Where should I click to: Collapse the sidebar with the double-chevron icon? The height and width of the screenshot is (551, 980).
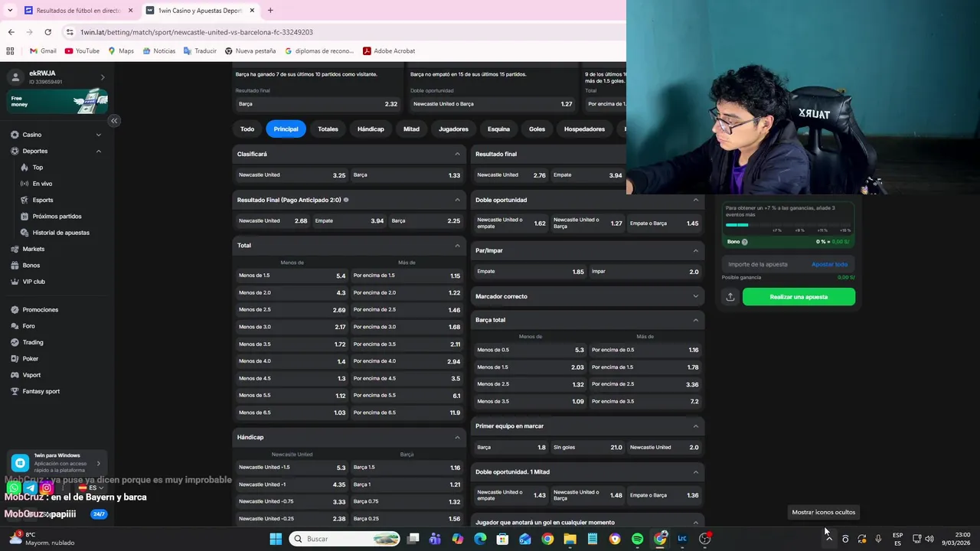pyautogui.click(x=114, y=120)
